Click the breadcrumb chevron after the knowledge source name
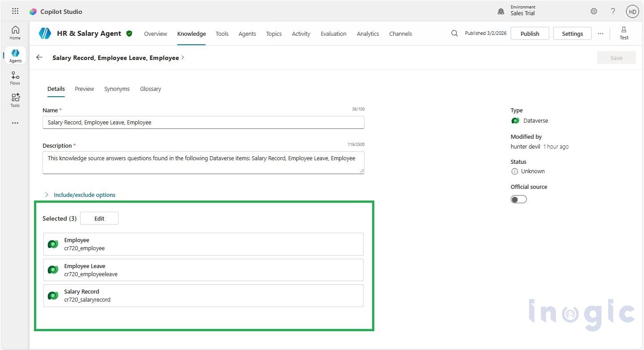The image size is (644, 350). tap(182, 57)
